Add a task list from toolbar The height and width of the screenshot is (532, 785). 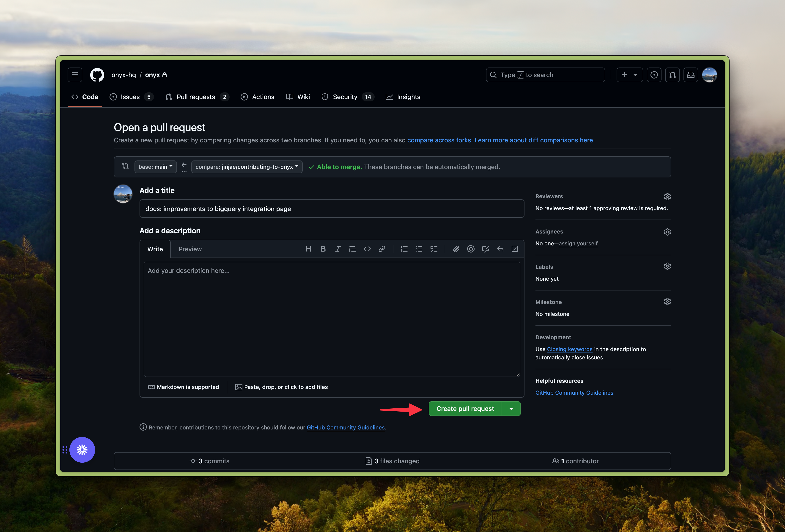click(x=434, y=249)
